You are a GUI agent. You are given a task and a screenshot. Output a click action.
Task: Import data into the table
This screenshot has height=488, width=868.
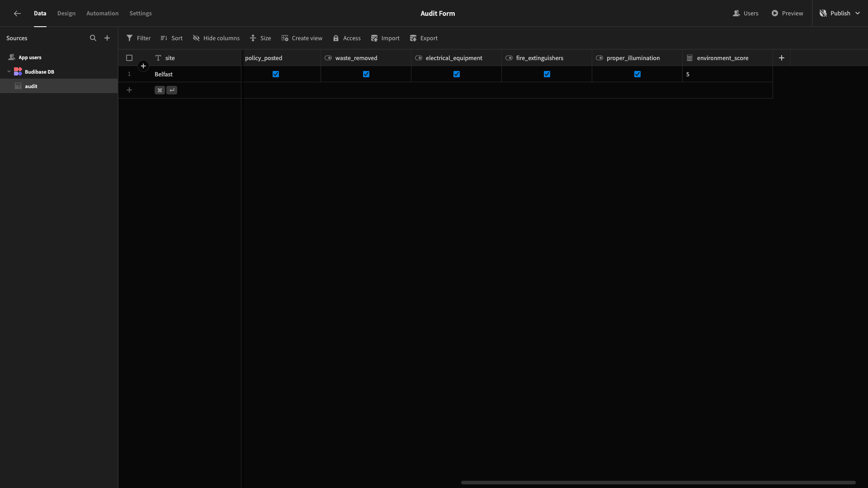click(x=385, y=38)
